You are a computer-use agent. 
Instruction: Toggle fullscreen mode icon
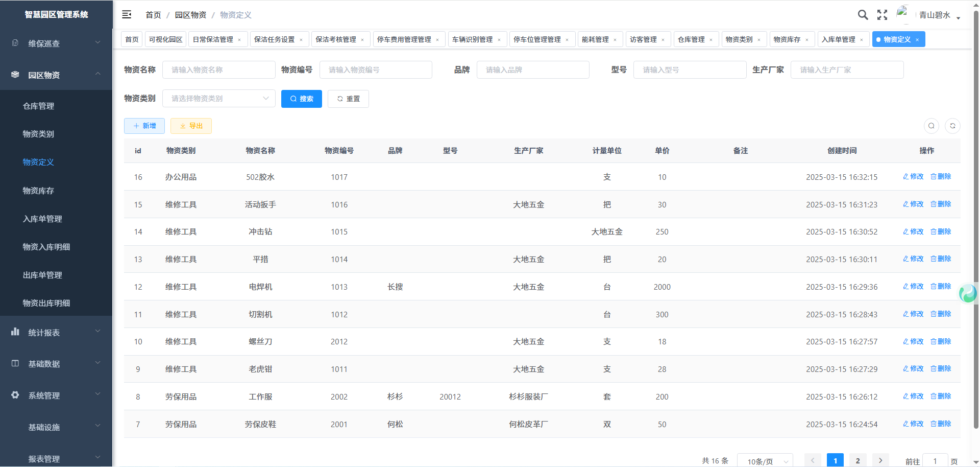tap(882, 15)
